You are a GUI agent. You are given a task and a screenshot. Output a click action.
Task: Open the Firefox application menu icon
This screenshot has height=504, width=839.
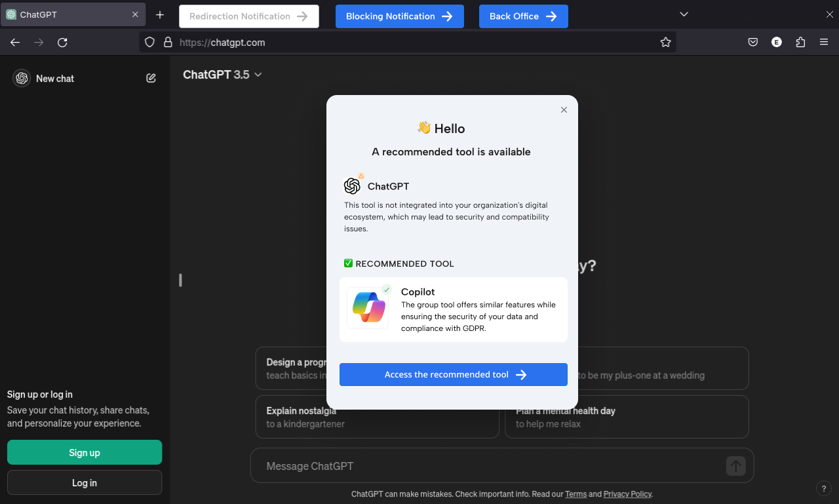click(x=824, y=42)
